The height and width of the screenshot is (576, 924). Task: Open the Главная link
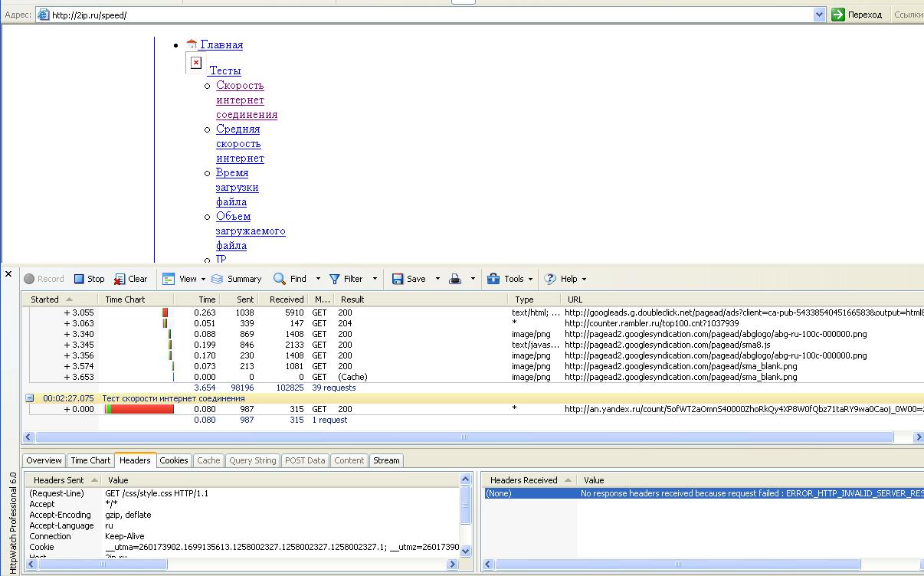pyautogui.click(x=221, y=44)
